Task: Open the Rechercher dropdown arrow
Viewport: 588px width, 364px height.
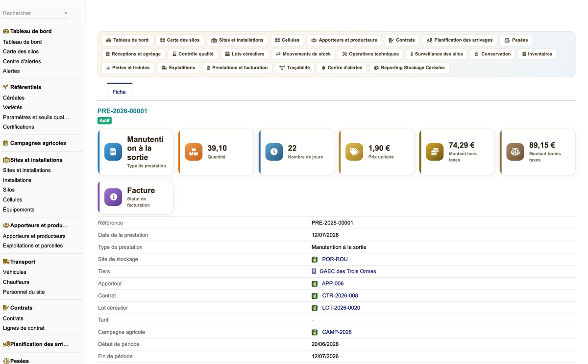Action: [x=66, y=14]
